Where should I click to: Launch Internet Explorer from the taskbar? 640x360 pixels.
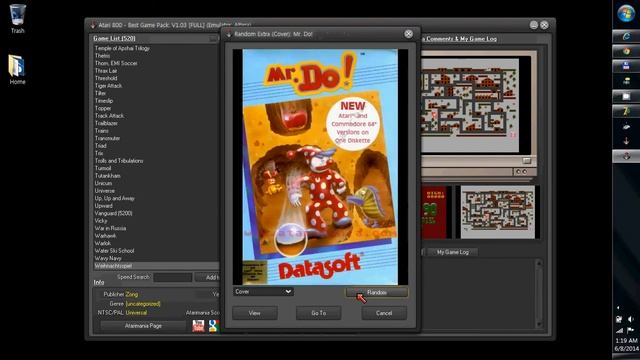626,37
